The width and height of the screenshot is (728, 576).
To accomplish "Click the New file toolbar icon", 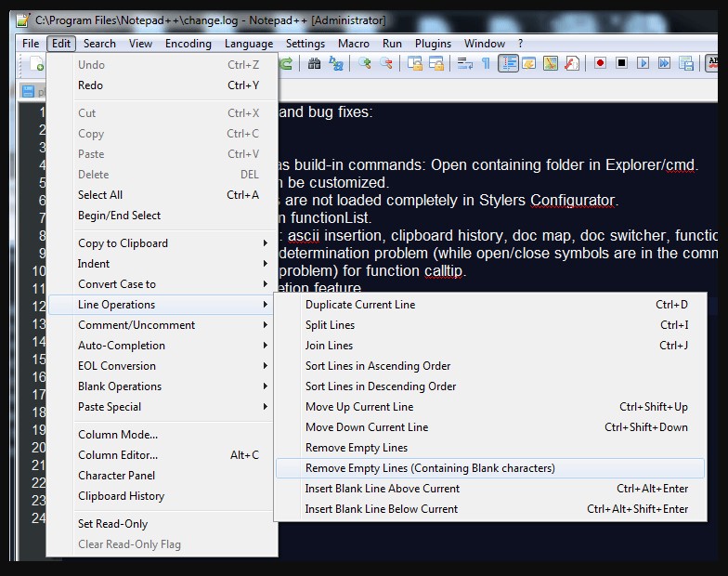I will 37,63.
